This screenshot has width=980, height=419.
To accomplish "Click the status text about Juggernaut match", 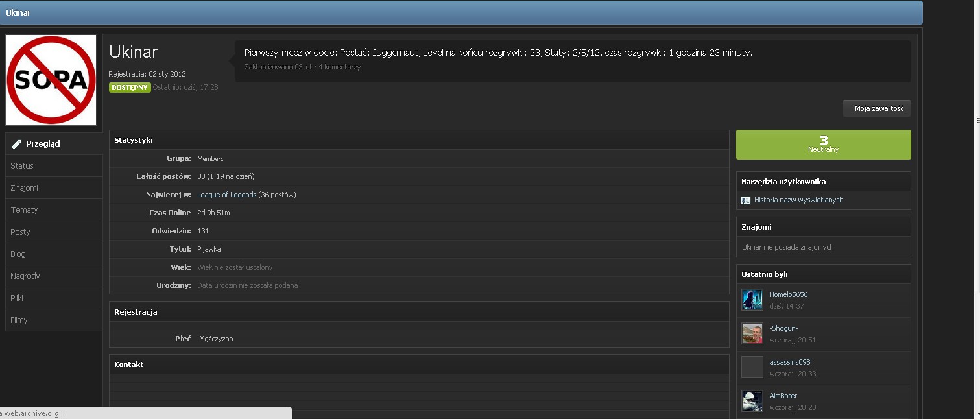I will pos(498,53).
